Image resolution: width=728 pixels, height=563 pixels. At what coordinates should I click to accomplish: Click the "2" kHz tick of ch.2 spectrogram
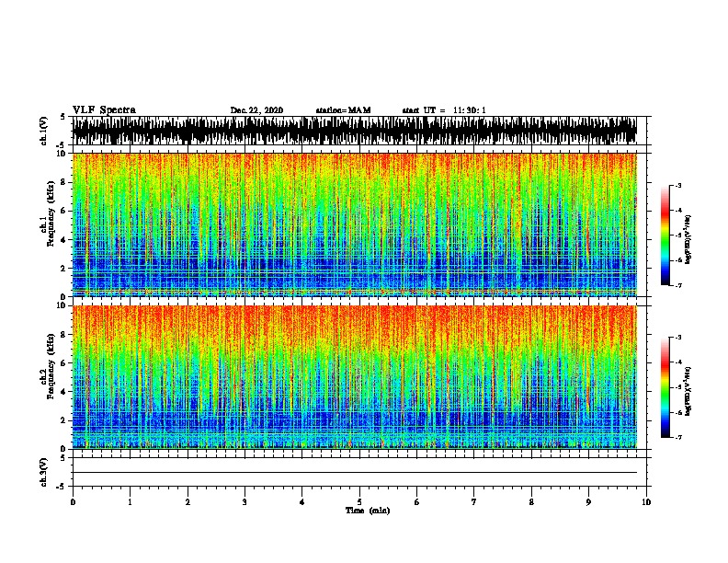pyautogui.click(x=64, y=420)
